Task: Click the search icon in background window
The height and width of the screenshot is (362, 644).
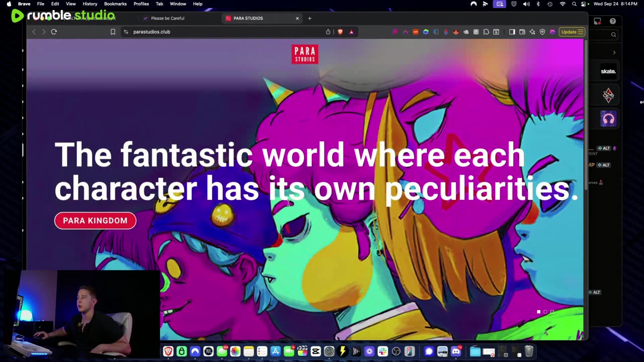Action: (x=613, y=35)
